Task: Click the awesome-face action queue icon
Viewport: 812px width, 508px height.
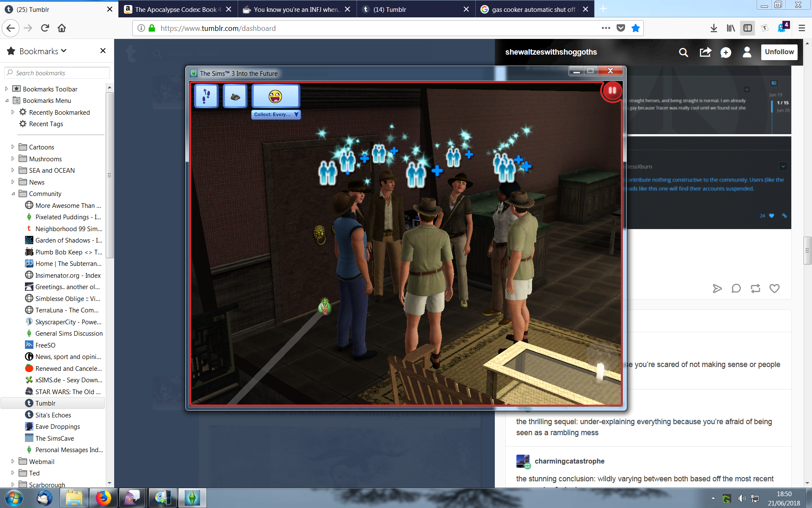Action: tap(275, 96)
